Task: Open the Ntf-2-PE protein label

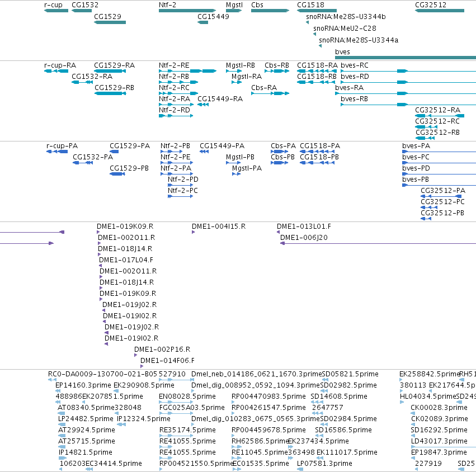Action: [x=176, y=157]
